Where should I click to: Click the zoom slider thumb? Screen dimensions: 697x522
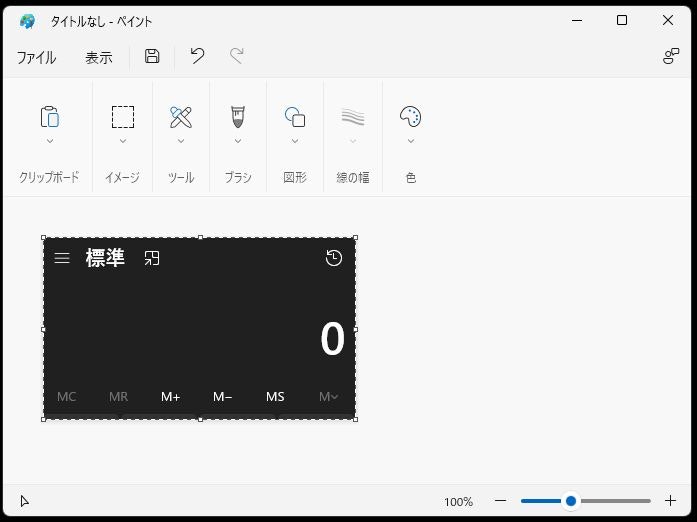(571, 501)
